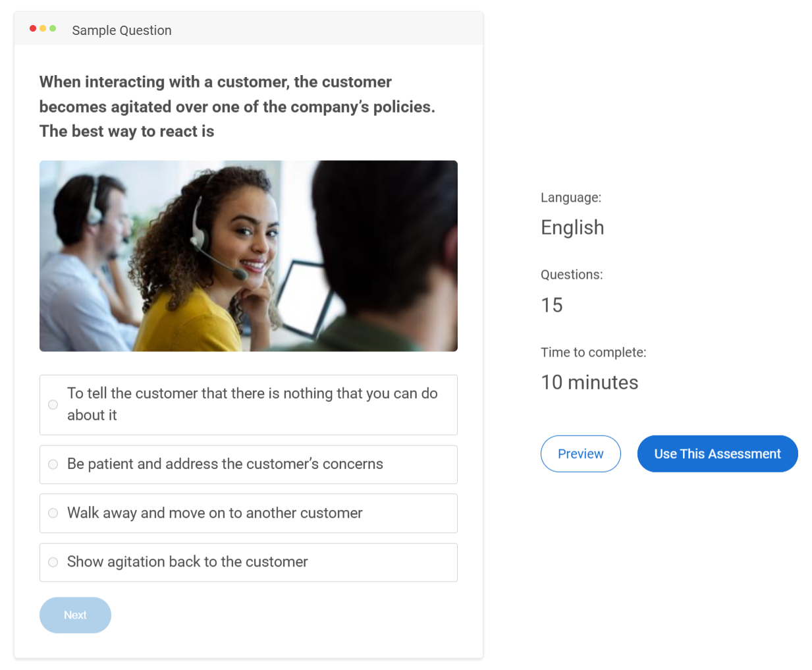Screen dimensions: 812x670
Task: Click the '15' questions count
Action: (x=551, y=304)
